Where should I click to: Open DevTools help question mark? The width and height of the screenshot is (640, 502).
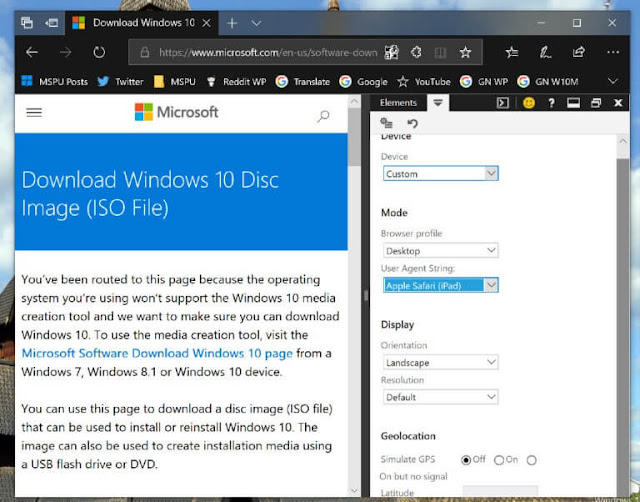point(551,103)
